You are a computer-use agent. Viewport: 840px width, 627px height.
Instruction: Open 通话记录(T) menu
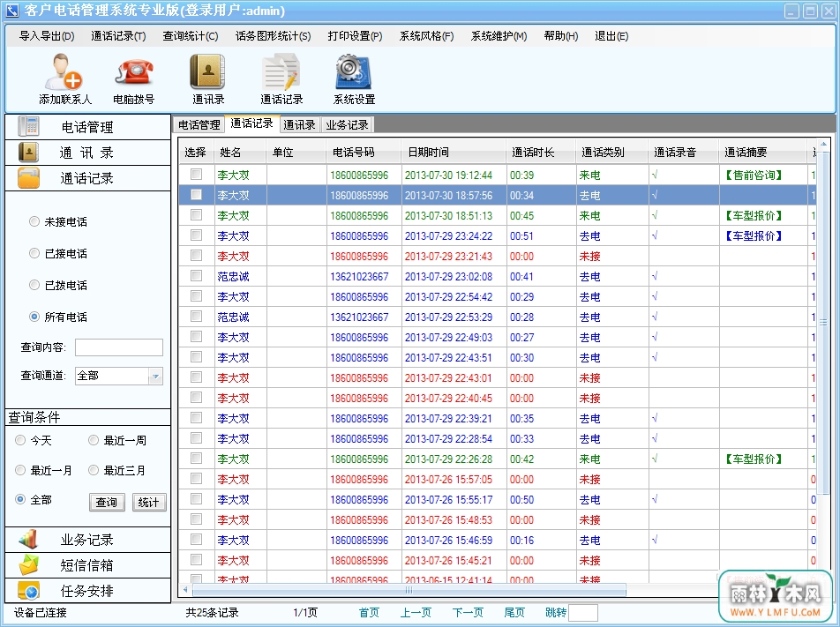click(x=118, y=36)
